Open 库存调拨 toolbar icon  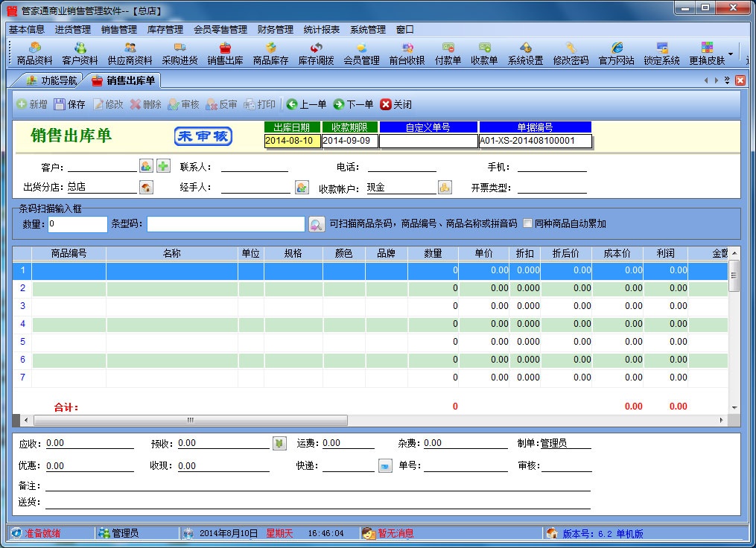317,53
